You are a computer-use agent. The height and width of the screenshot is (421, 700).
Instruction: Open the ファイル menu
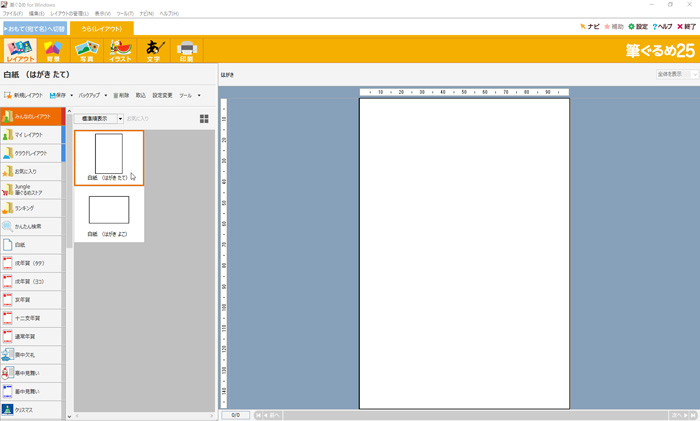coord(12,13)
